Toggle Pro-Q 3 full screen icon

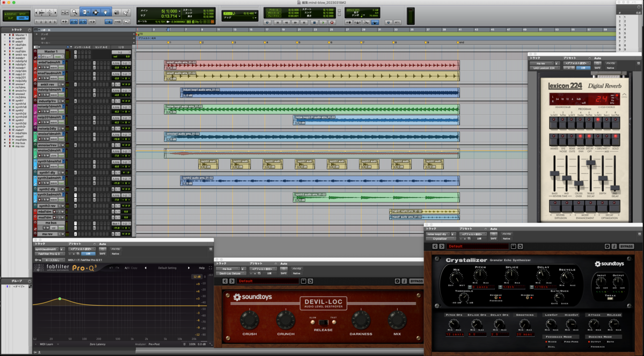(x=210, y=268)
